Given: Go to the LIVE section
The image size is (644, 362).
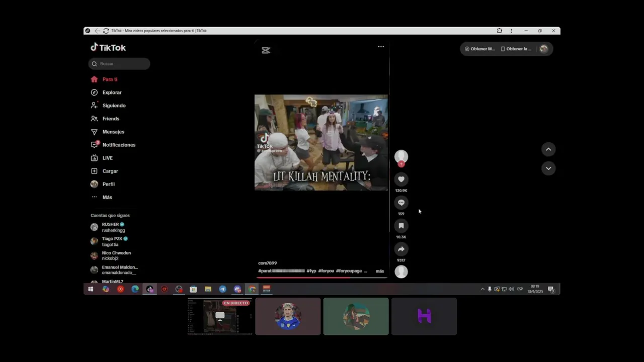Looking at the screenshot, I should click(x=102, y=158).
